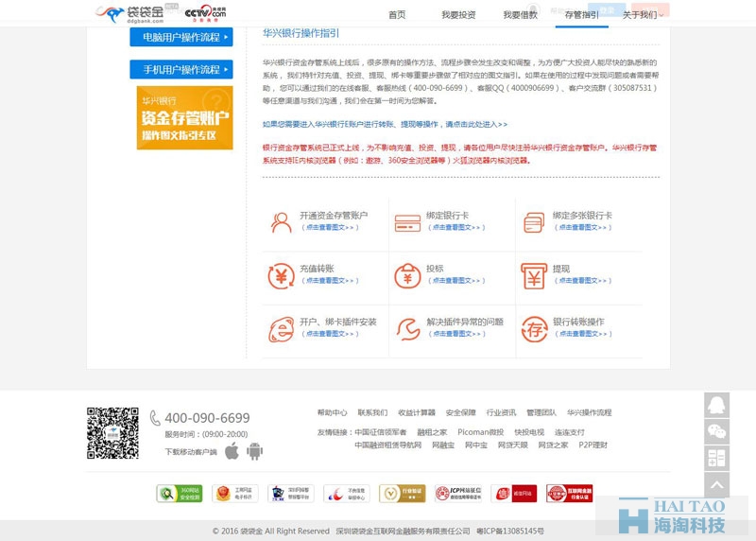756x541 pixels.
Task: Click the 工商网监 电子标识 badge
Action: point(234,493)
